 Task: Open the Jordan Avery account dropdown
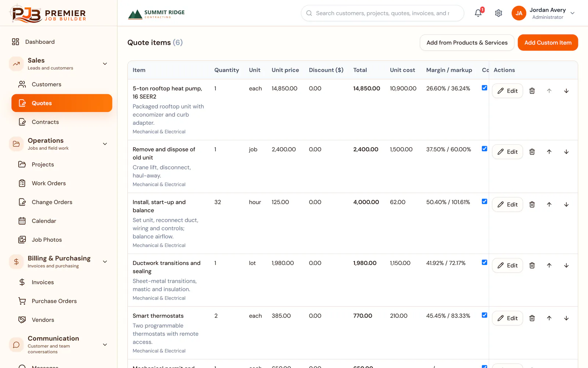point(543,13)
